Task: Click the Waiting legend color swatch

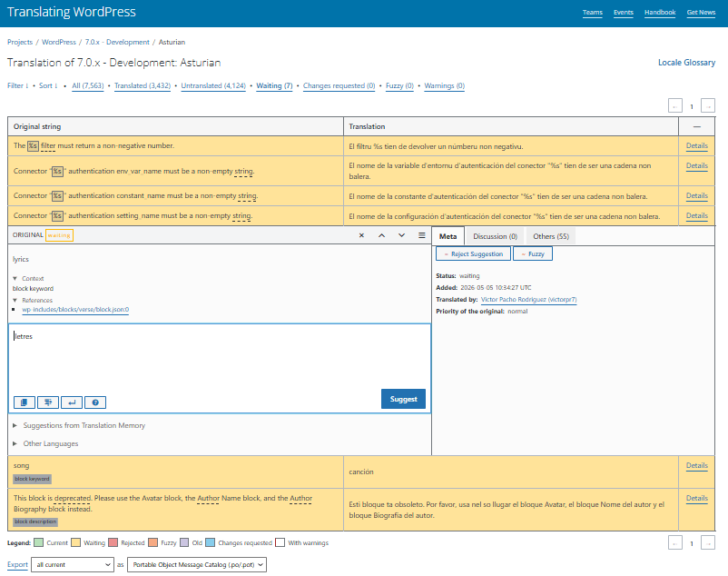Action: [75, 542]
